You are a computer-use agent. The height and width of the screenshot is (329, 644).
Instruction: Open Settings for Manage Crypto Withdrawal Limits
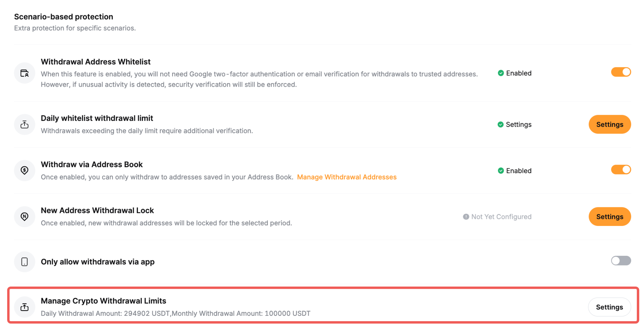click(x=609, y=307)
